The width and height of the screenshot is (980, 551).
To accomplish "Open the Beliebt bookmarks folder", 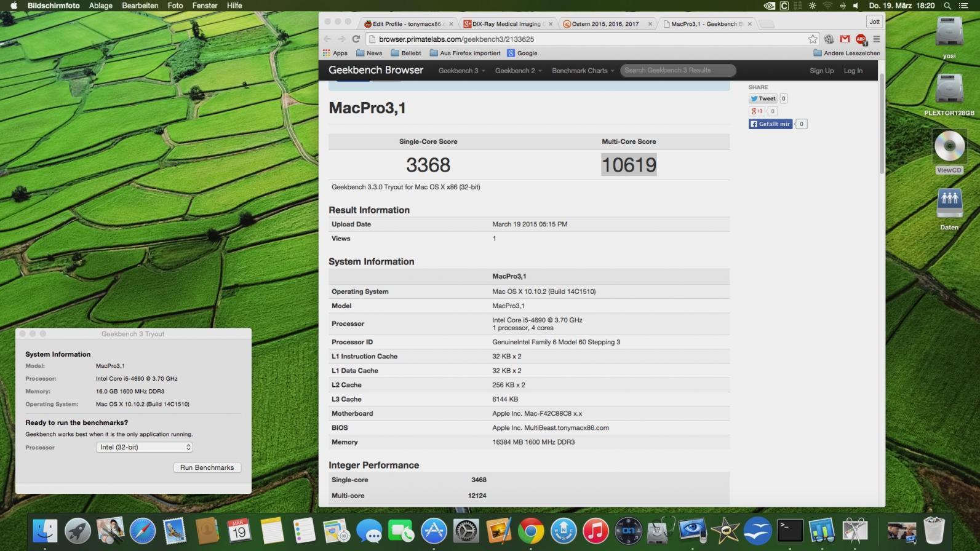I will (x=406, y=53).
